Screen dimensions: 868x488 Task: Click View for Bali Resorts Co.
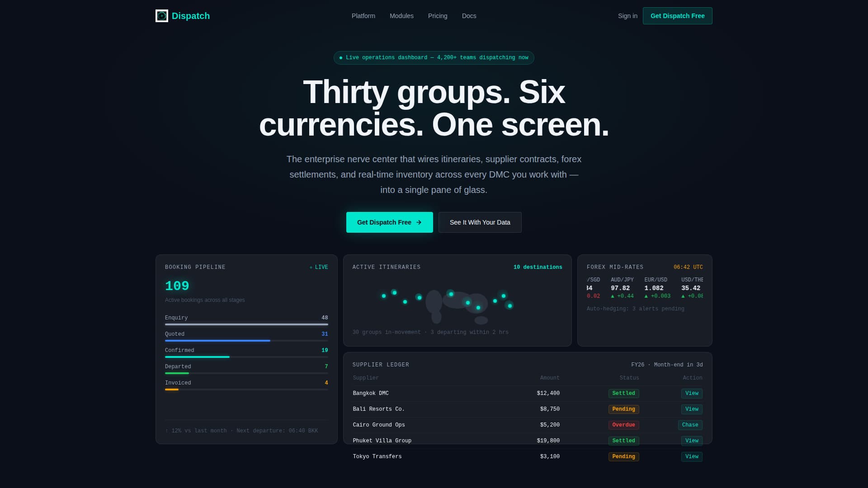[x=692, y=409]
